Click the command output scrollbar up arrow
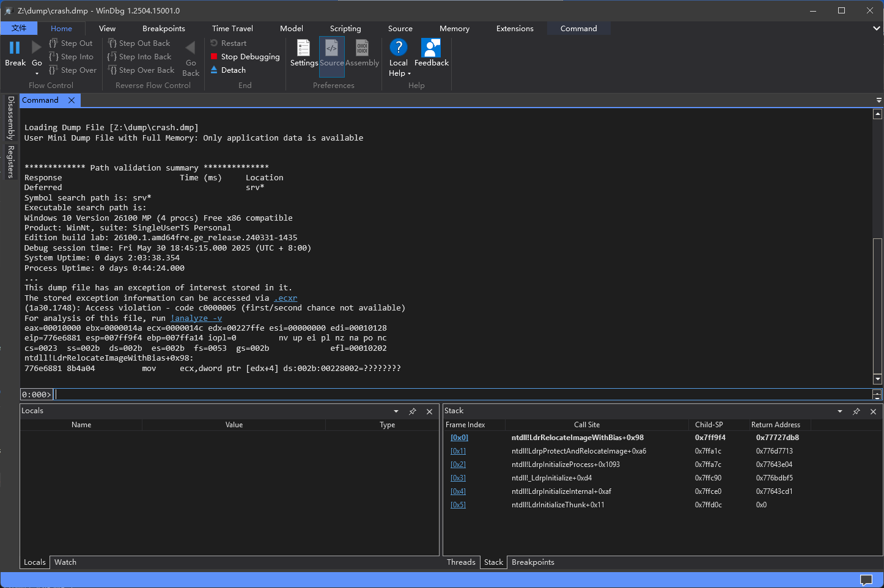 [877, 114]
